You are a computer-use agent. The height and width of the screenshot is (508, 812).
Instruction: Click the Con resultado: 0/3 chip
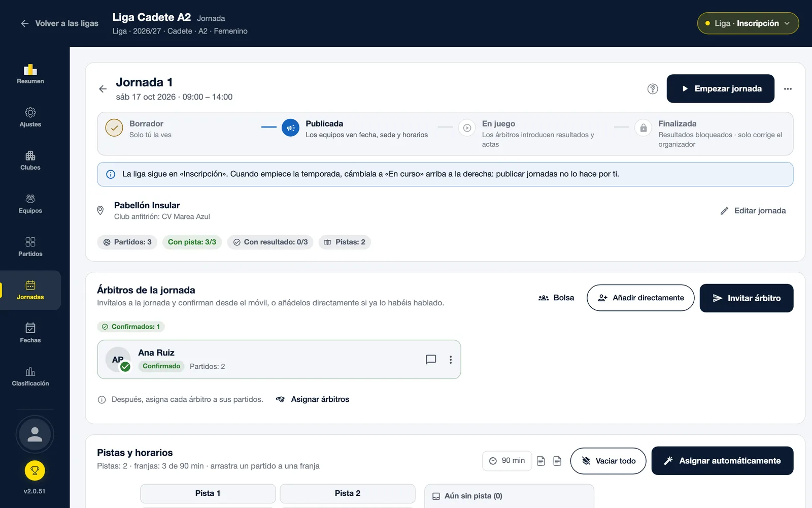(x=270, y=242)
